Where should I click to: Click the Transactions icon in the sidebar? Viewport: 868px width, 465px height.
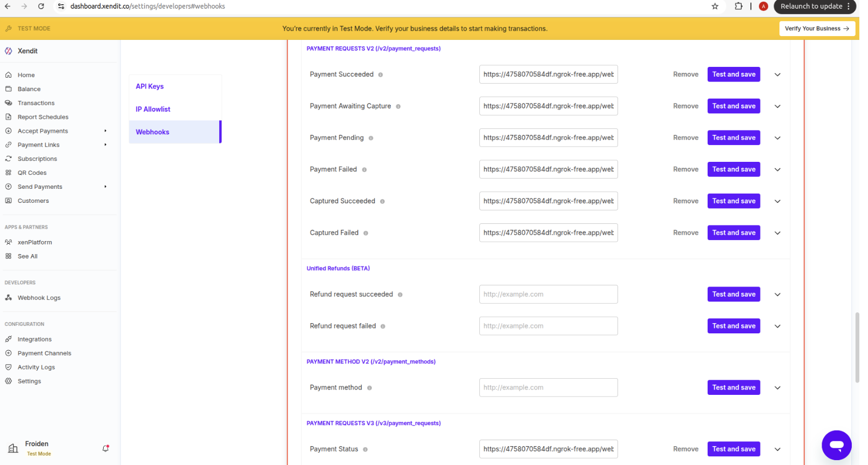click(8, 103)
